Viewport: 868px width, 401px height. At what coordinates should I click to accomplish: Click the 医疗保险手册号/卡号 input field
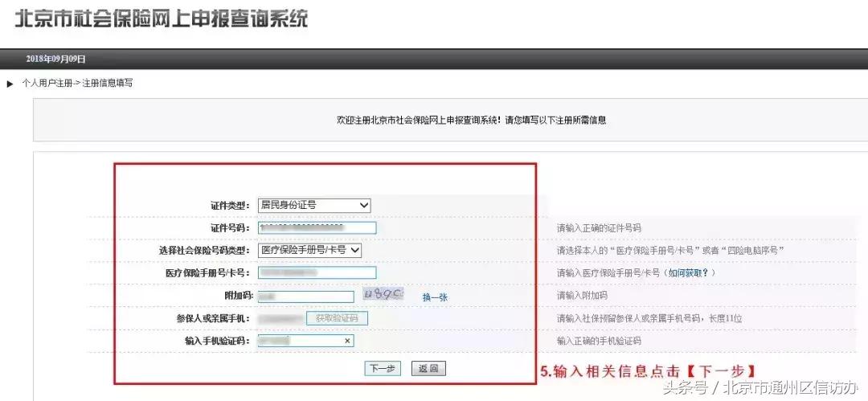pyautogui.click(x=317, y=272)
